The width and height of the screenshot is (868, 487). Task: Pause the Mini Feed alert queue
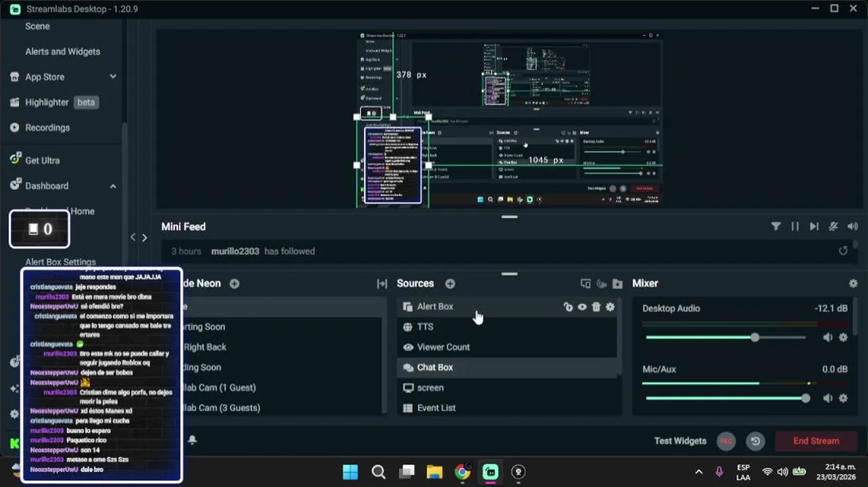pos(795,227)
